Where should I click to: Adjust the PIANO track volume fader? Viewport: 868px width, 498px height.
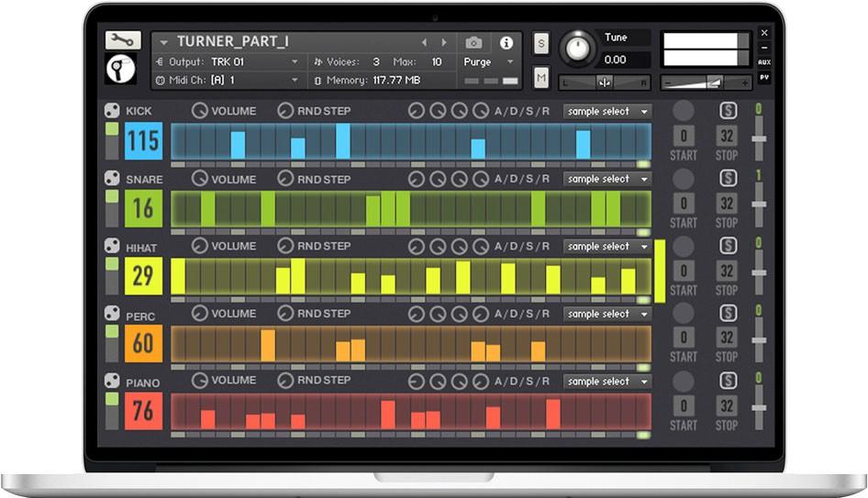tap(759, 408)
